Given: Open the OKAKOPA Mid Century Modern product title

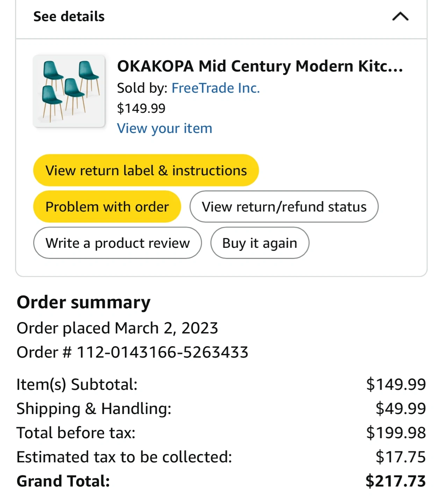Looking at the screenshot, I should tap(260, 66).
